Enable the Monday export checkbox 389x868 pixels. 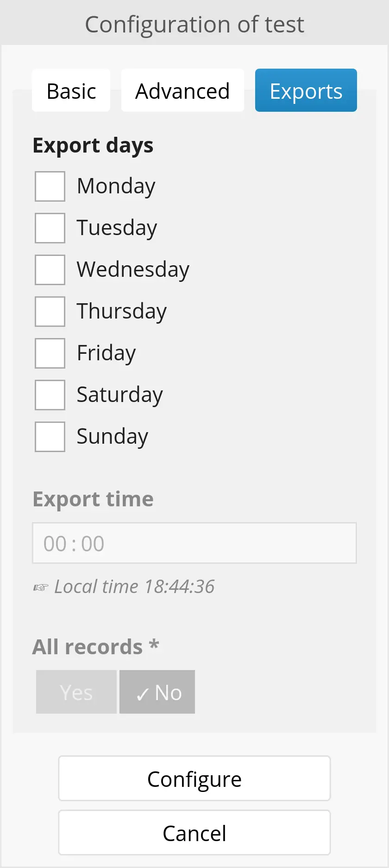[50, 186]
